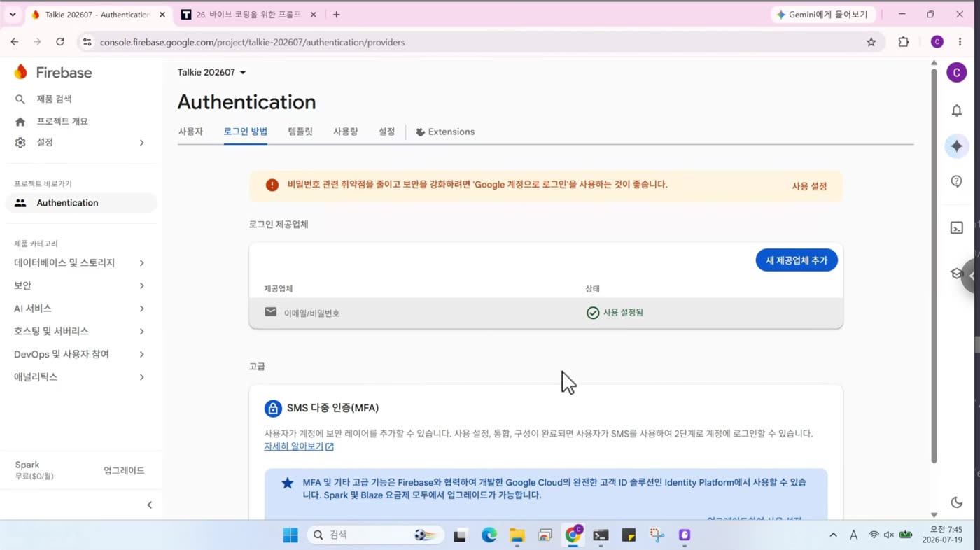Click Spark 무료 plan label
The image size is (980, 550).
[x=34, y=470]
